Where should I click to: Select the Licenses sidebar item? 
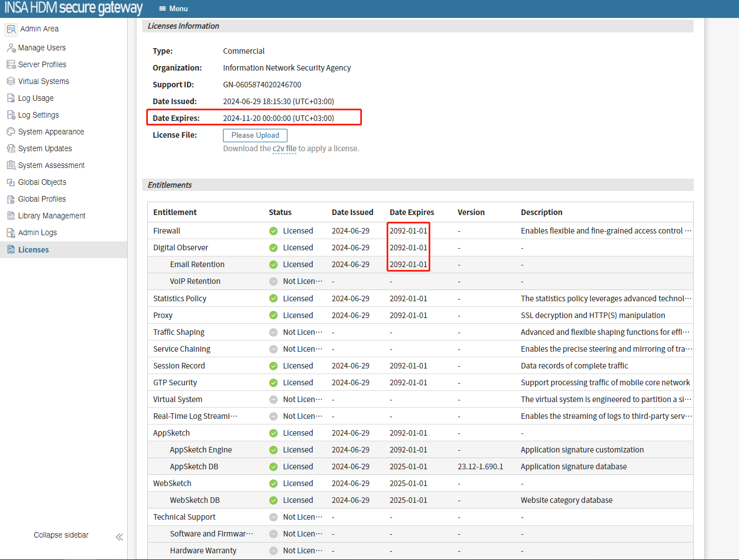[x=33, y=250]
